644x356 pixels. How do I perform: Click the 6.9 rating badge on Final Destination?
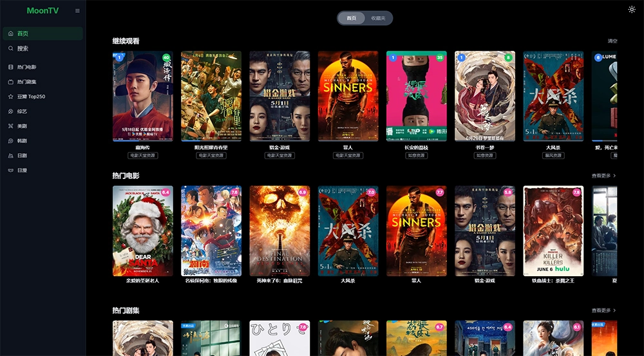(303, 192)
